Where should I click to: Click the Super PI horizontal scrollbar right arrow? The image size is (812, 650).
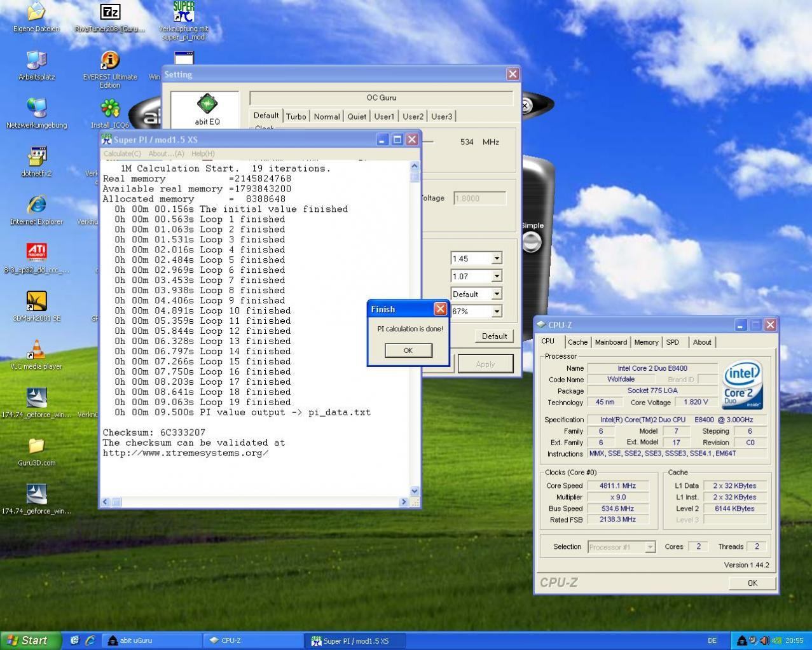click(403, 502)
